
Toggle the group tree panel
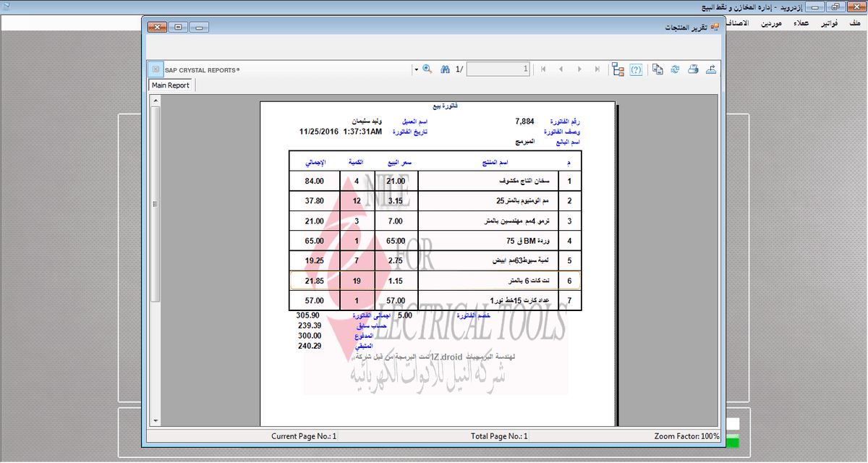(618, 69)
